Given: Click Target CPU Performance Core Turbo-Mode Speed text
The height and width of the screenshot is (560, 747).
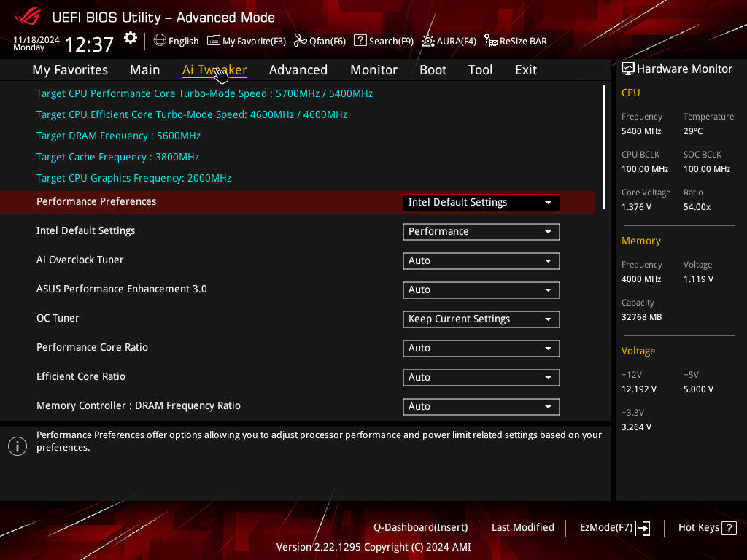Looking at the screenshot, I should tap(204, 93).
